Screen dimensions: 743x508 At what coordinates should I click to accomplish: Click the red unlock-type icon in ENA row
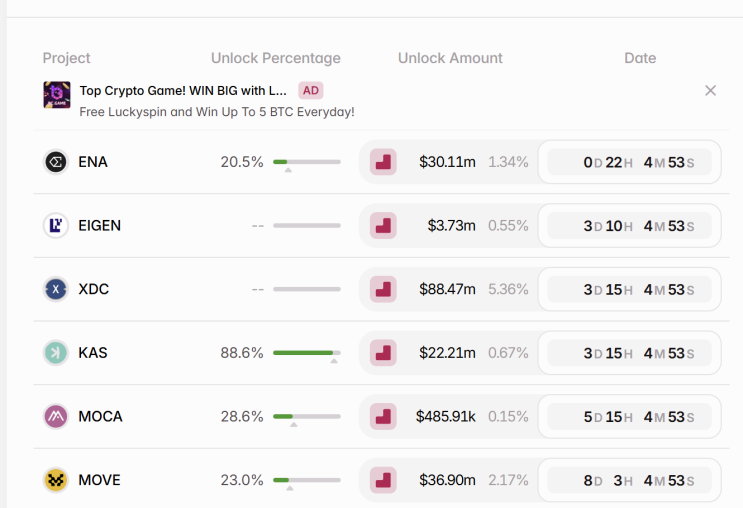click(x=383, y=162)
